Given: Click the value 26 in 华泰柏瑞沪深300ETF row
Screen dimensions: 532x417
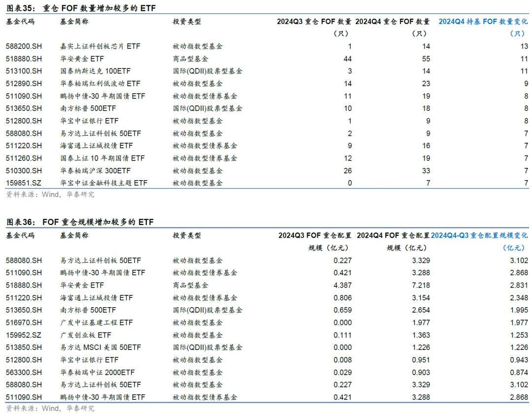Looking at the screenshot, I should (347, 171).
